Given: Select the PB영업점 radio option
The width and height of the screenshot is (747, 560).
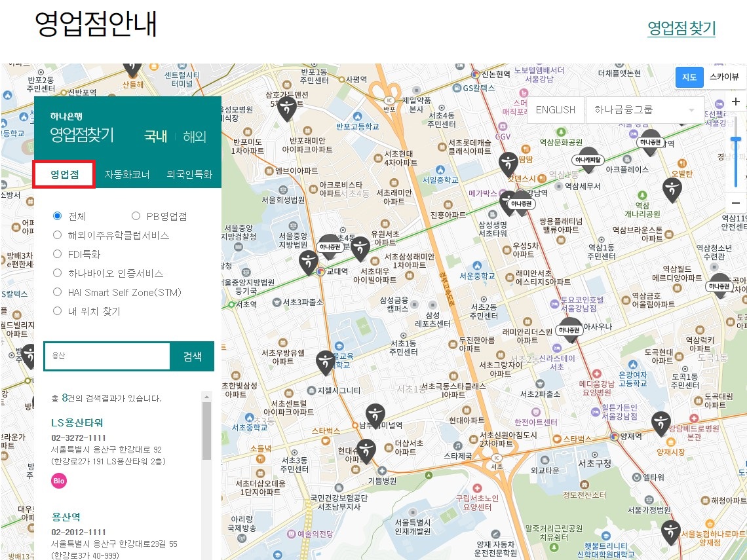Looking at the screenshot, I should pyautogui.click(x=136, y=215).
